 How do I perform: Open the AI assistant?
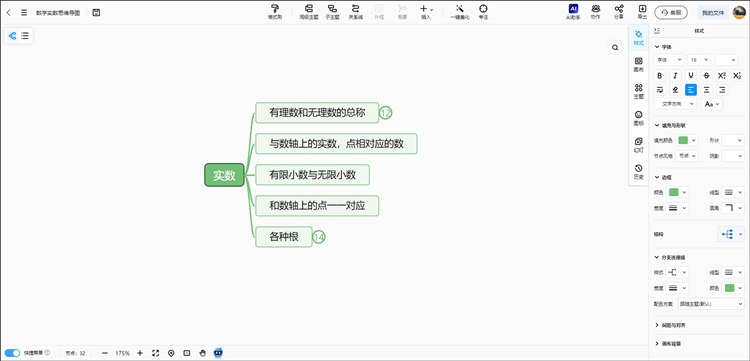pyautogui.click(x=573, y=12)
